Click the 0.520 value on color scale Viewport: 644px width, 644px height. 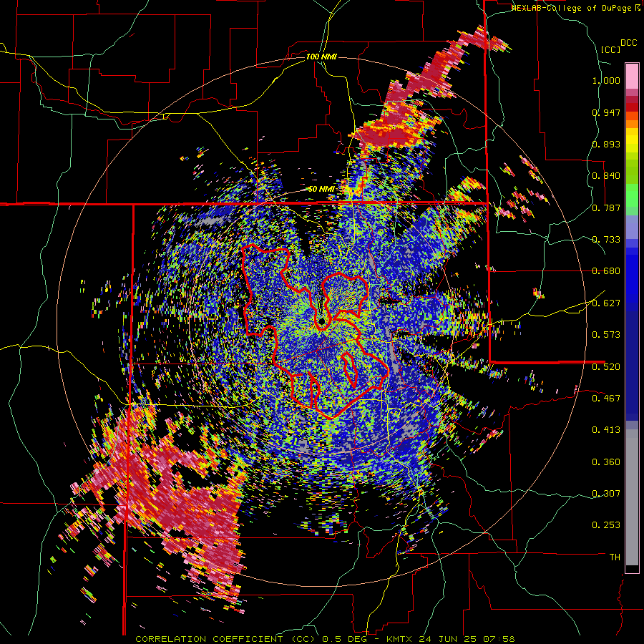(x=606, y=367)
